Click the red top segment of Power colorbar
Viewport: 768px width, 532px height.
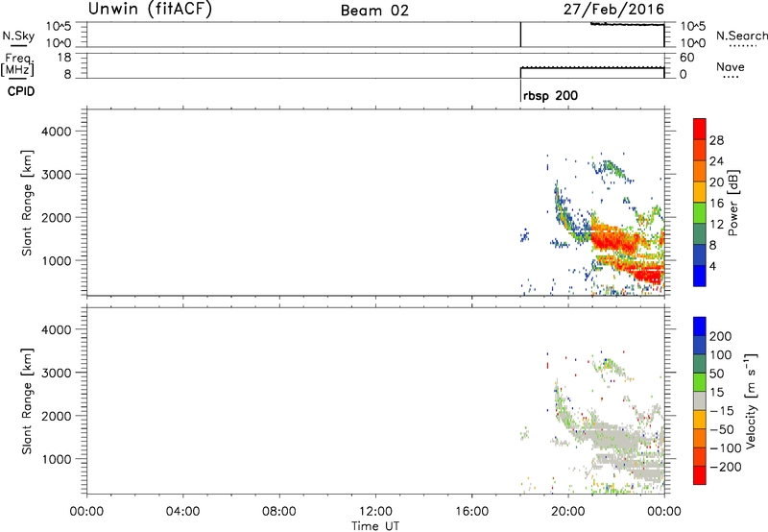(x=700, y=129)
